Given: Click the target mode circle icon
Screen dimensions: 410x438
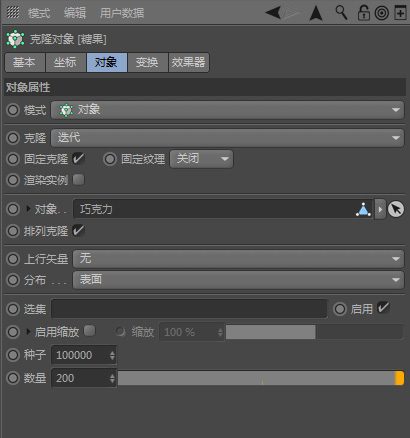Looking at the screenshot, I should point(382,13).
